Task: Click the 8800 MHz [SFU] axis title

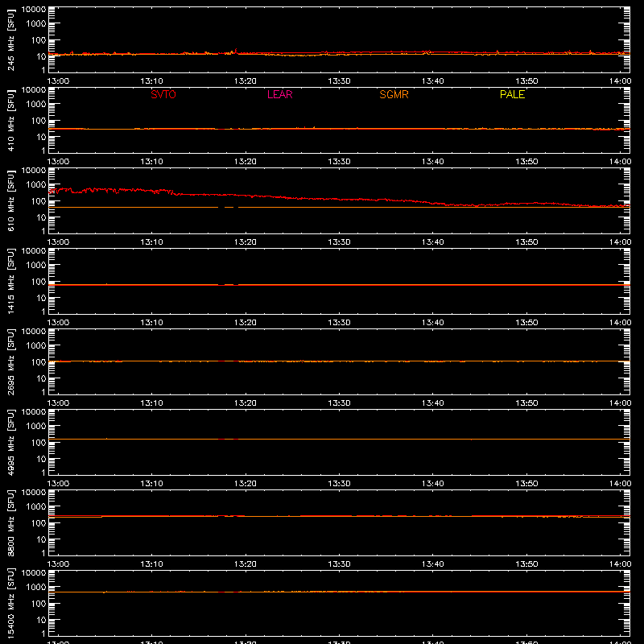Action: (10, 522)
